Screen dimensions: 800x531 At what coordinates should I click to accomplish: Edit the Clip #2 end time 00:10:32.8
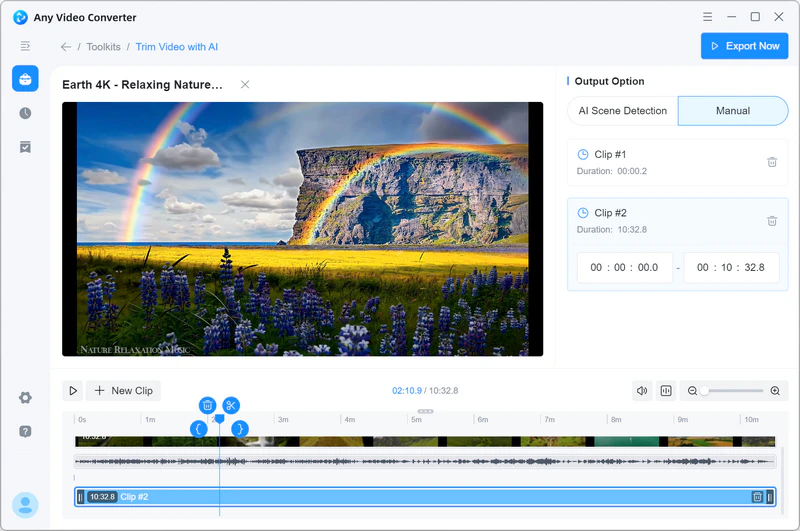731,267
